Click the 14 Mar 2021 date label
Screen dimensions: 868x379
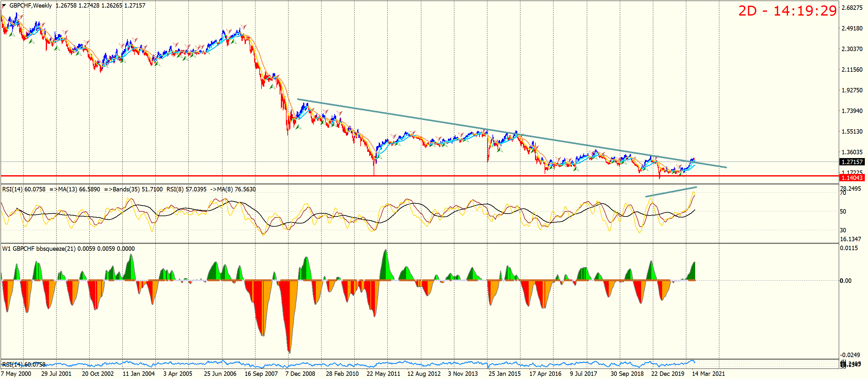(x=708, y=374)
